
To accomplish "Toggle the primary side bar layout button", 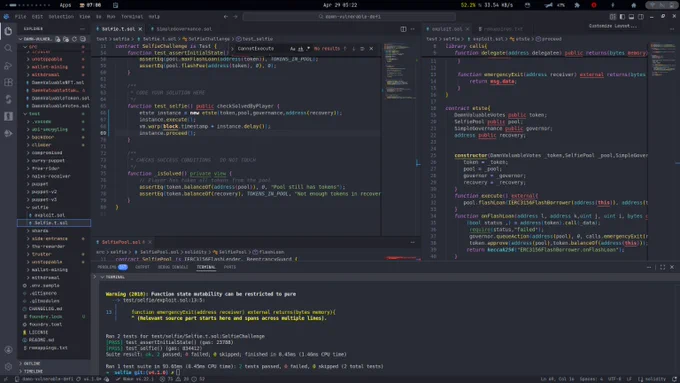I will point(622,16).
